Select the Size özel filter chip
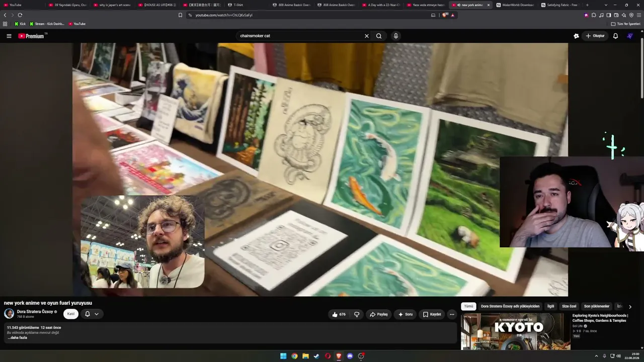 tap(569, 306)
